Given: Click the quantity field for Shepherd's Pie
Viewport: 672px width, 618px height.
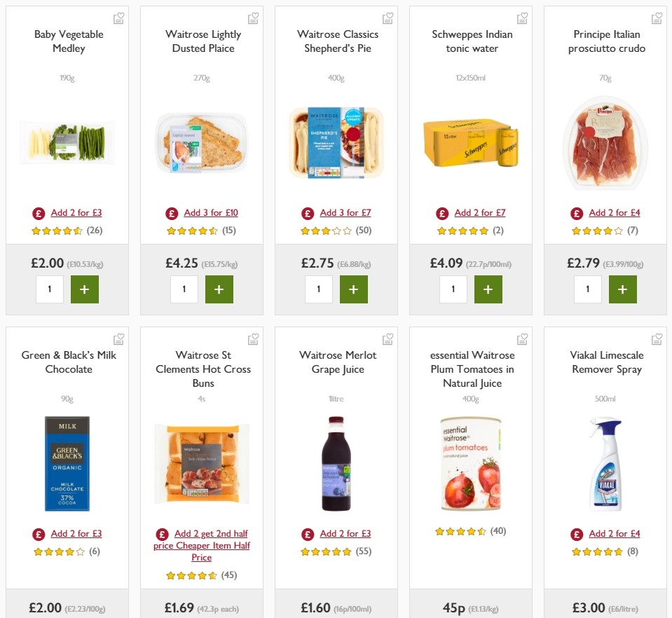Looking at the screenshot, I should (x=318, y=289).
